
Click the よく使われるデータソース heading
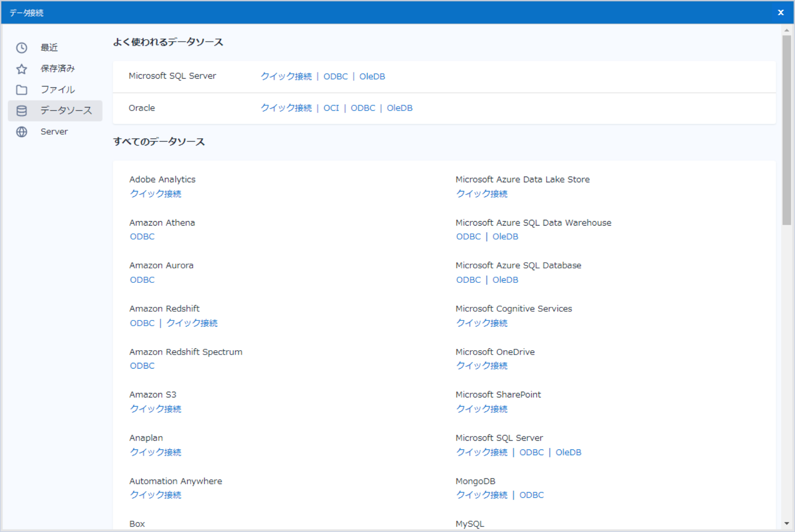pyautogui.click(x=168, y=42)
